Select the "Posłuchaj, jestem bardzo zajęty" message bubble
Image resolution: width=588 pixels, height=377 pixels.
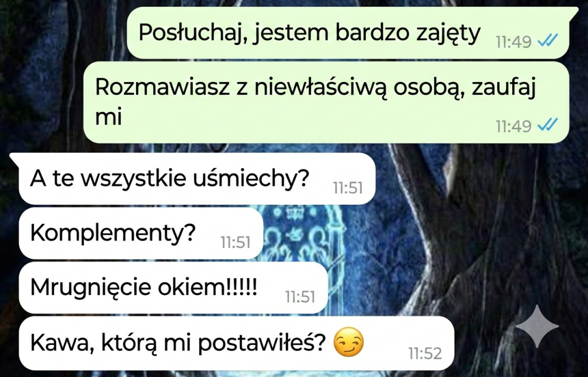tap(347, 33)
